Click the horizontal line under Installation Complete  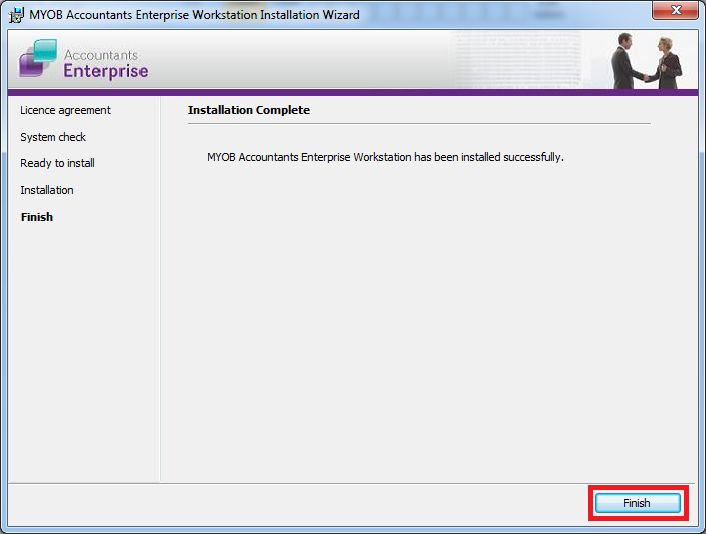coord(419,124)
